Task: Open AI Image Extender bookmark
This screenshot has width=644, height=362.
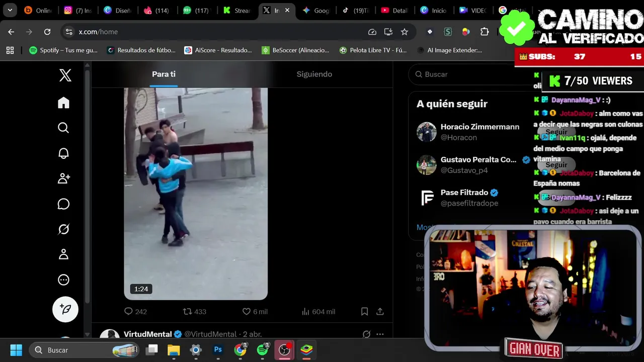Action: pos(450,50)
